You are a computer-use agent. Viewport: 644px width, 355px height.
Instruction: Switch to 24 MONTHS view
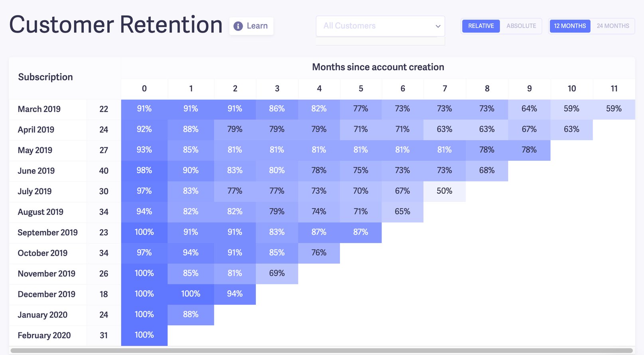pos(612,26)
